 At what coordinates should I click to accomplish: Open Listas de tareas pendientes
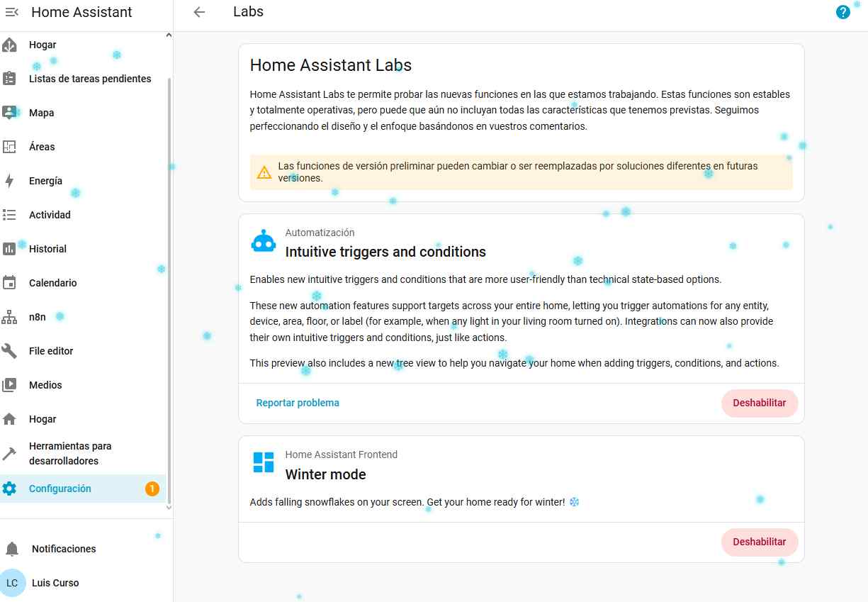[89, 79]
